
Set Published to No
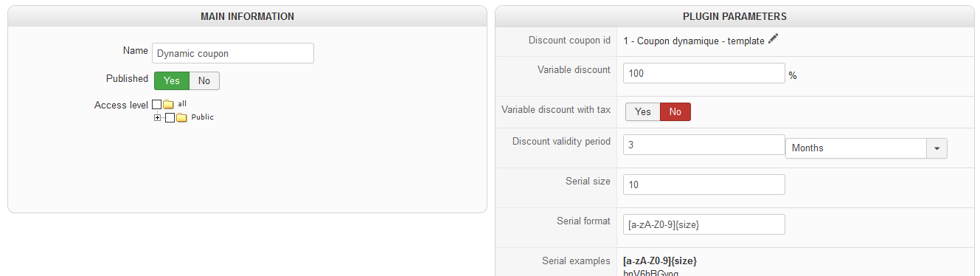pos(204,80)
